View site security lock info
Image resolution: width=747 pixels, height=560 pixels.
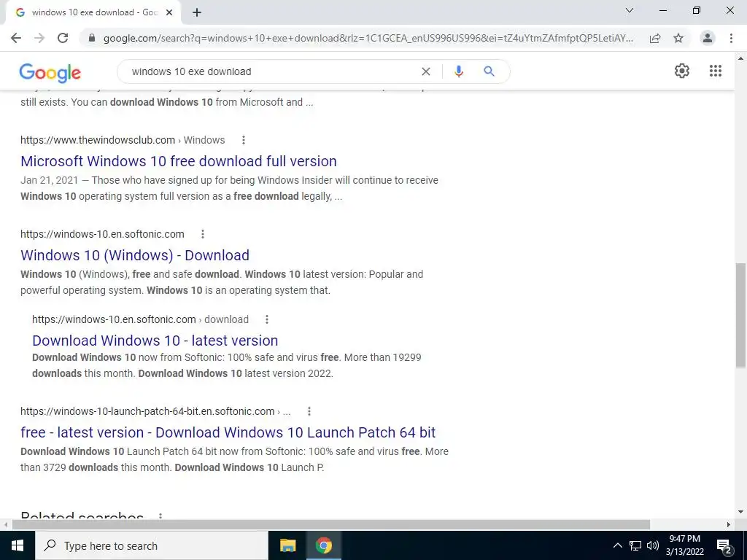[92, 38]
